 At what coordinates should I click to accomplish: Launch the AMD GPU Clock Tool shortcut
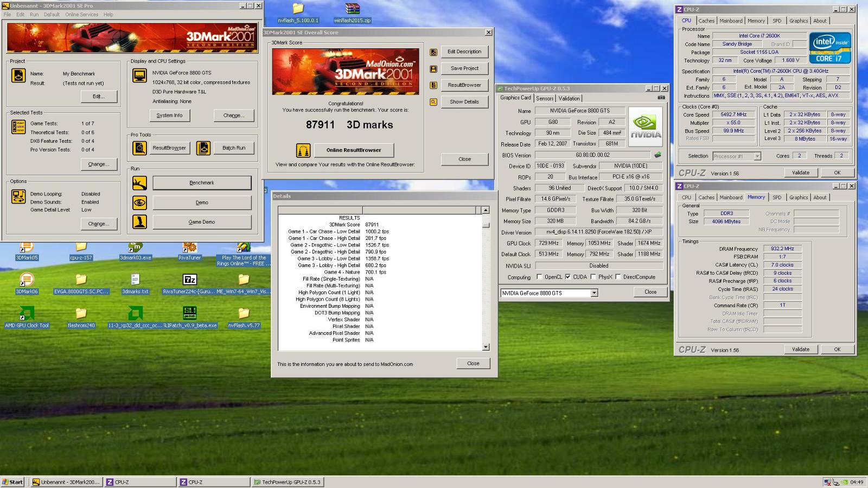27,318
